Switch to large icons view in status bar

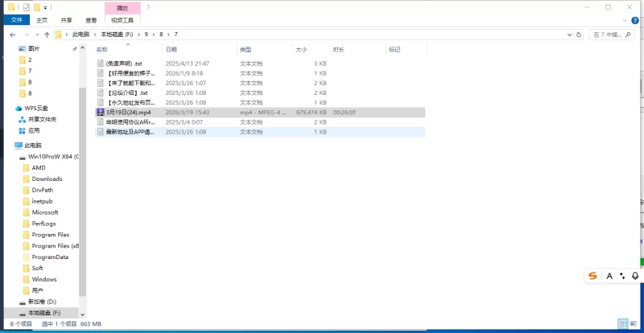point(633,324)
